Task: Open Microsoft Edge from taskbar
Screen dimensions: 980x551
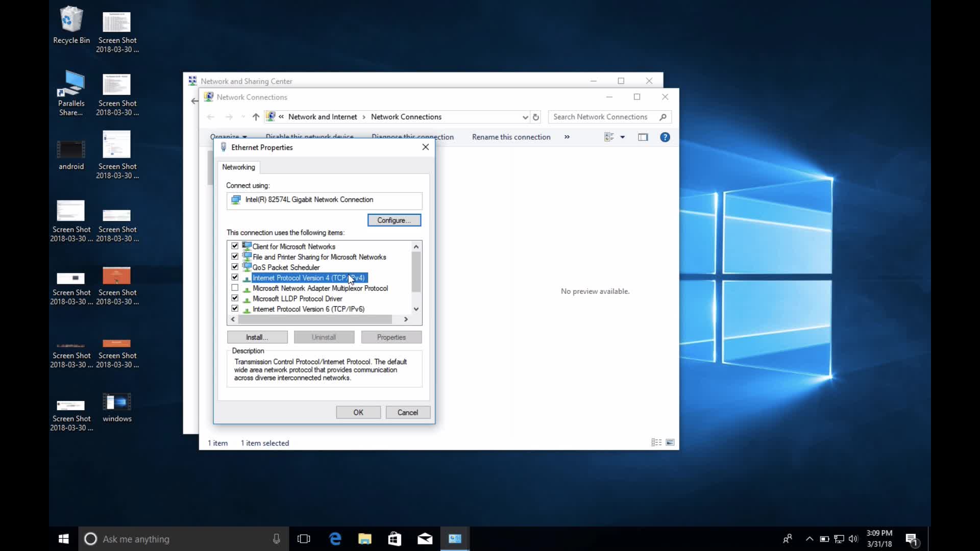Action: [335, 539]
